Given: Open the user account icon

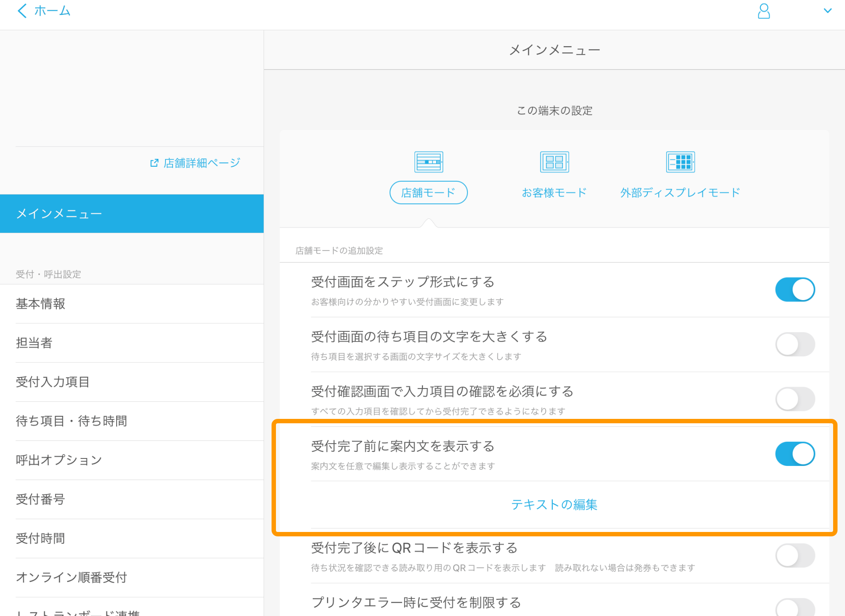Looking at the screenshot, I should click(764, 11).
